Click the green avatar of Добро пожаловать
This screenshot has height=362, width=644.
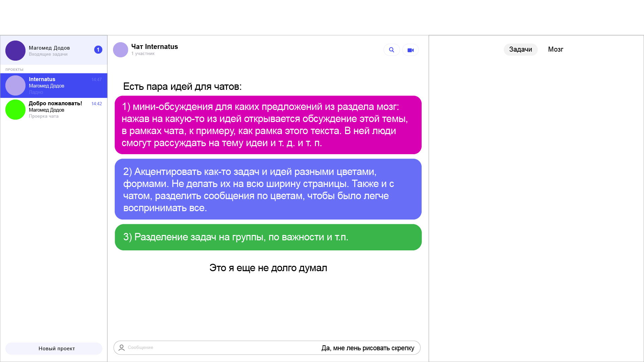coord(15,110)
